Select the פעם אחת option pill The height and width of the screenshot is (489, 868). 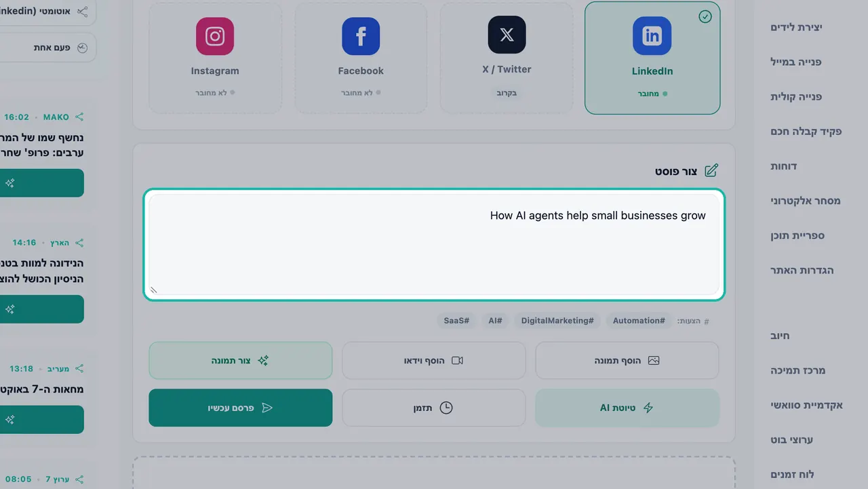tap(47, 48)
